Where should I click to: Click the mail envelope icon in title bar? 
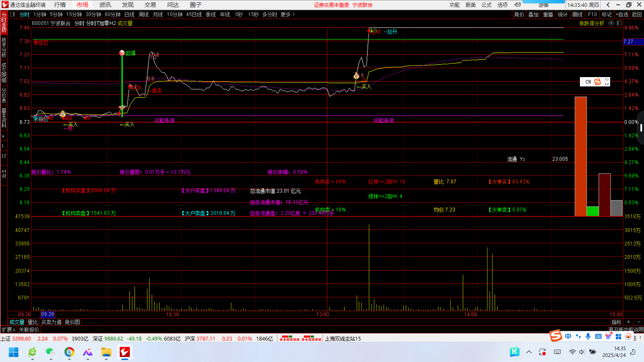click(518, 5)
